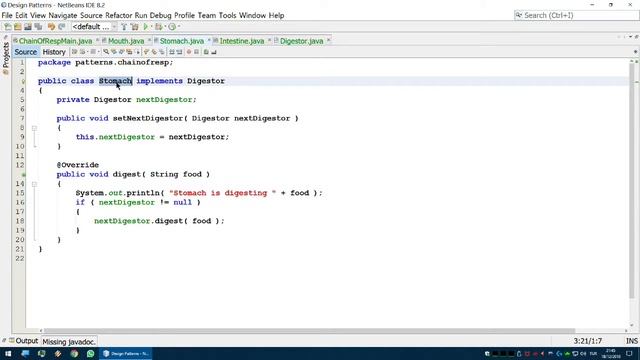The width and height of the screenshot is (640, 360).
Task: Open the Navigate menu
Action: (x=63, y=16)
